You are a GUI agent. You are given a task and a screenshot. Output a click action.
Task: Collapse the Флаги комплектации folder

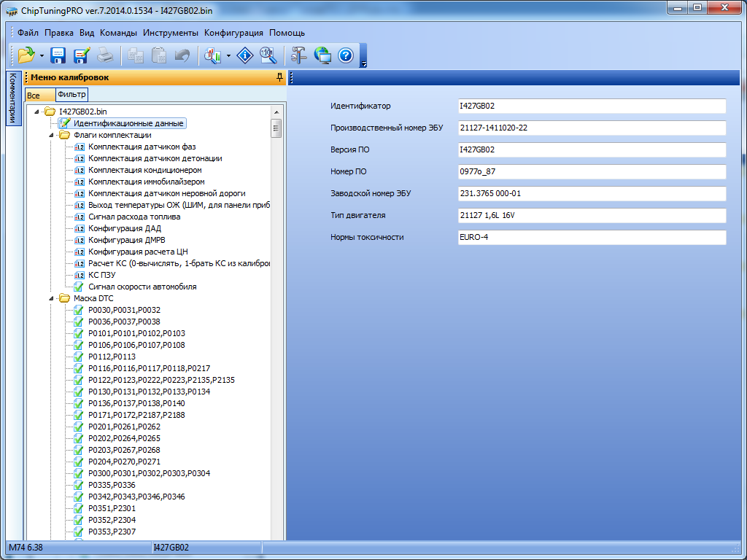(x=51, y=135)
